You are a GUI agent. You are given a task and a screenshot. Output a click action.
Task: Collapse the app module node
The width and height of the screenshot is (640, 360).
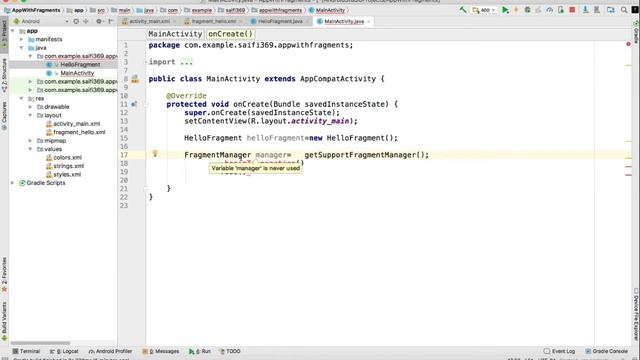[x=13, y=31]
